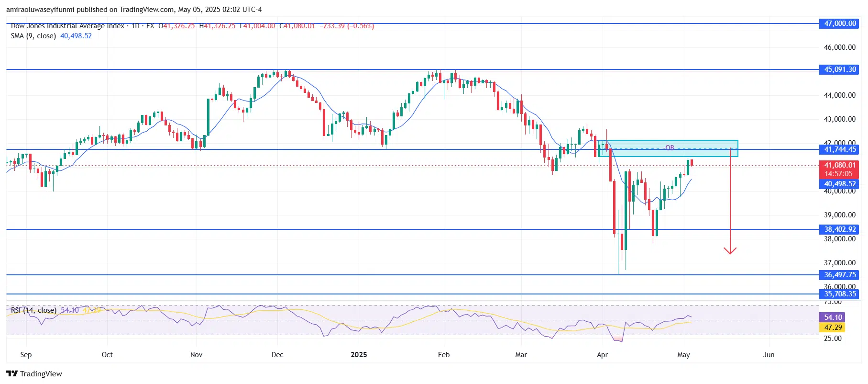Click the OB order block label
This screenshot has width=868, height=384.
point(670,147)
